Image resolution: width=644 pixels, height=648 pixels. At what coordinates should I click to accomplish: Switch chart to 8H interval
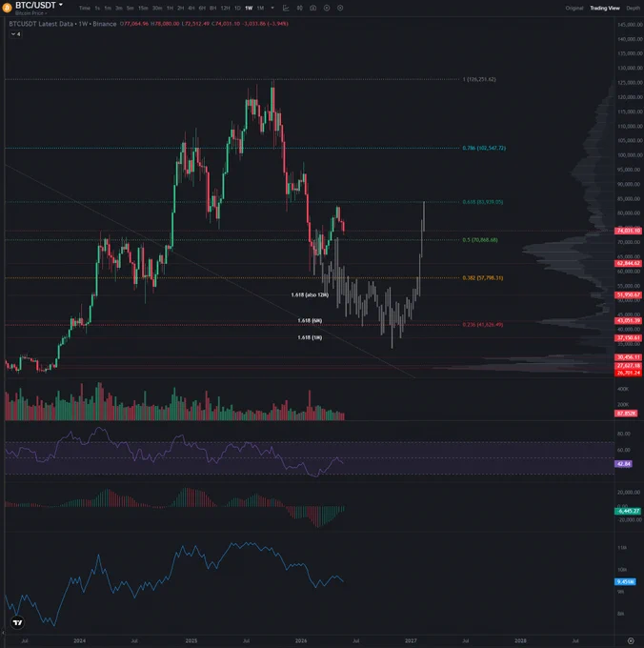212,8
